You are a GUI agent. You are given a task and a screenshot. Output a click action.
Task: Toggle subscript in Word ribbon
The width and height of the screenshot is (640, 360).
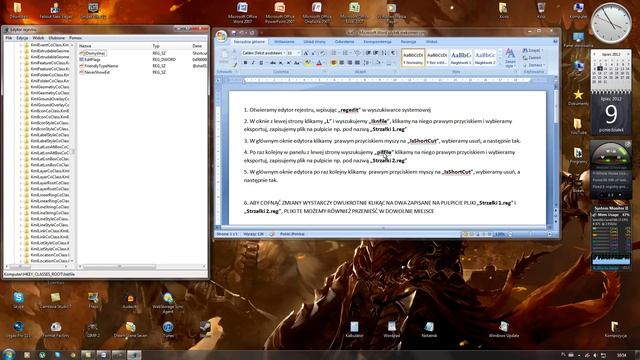[x=280, y=63]
